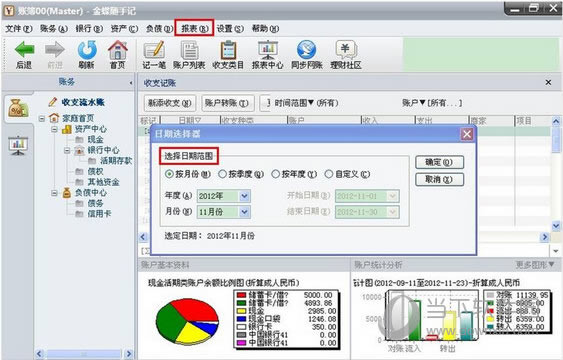
Task: Open 理财社区 speech bubble icon
Action: (345, 50)
